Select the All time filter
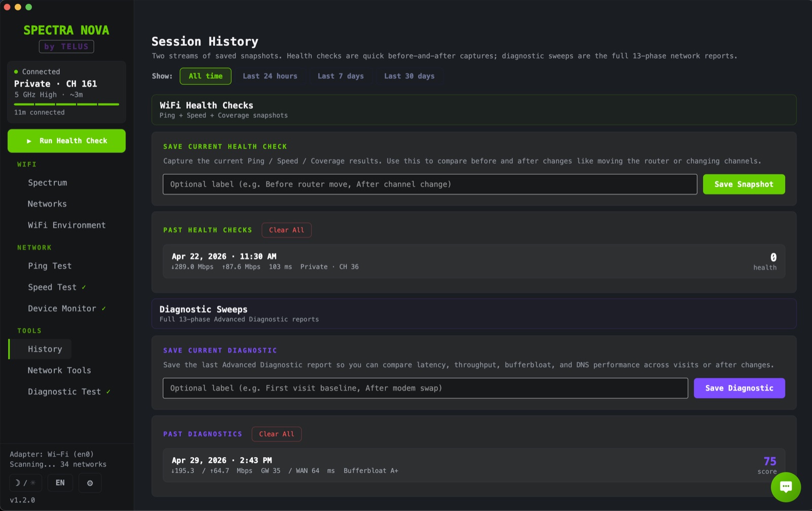Viewport: 812px width, 511px height. tap(206, 76)
